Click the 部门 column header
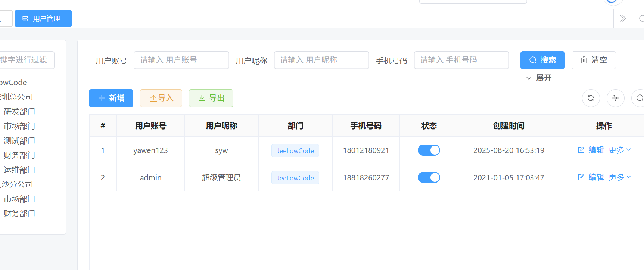This screenshot has height=270, width=644. [x=295, y=126]
